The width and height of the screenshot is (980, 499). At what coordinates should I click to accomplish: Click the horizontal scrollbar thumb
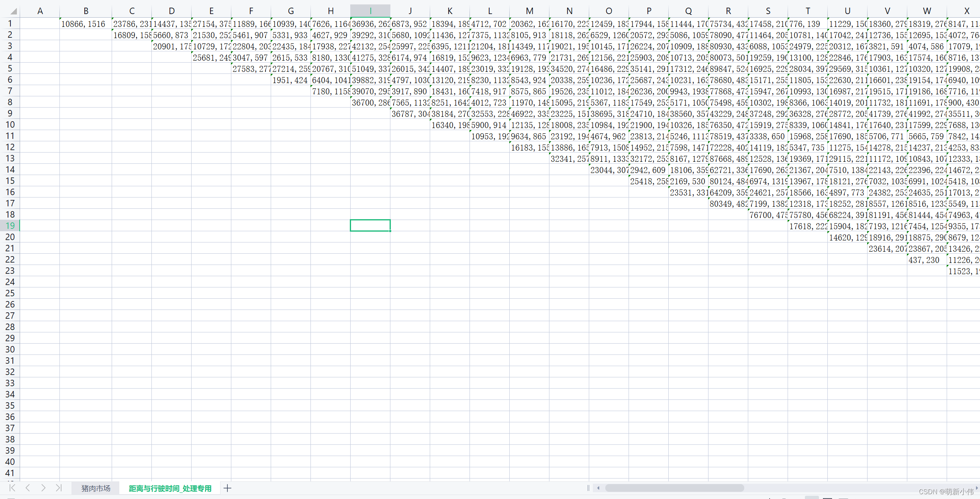(x=674, y=488)
